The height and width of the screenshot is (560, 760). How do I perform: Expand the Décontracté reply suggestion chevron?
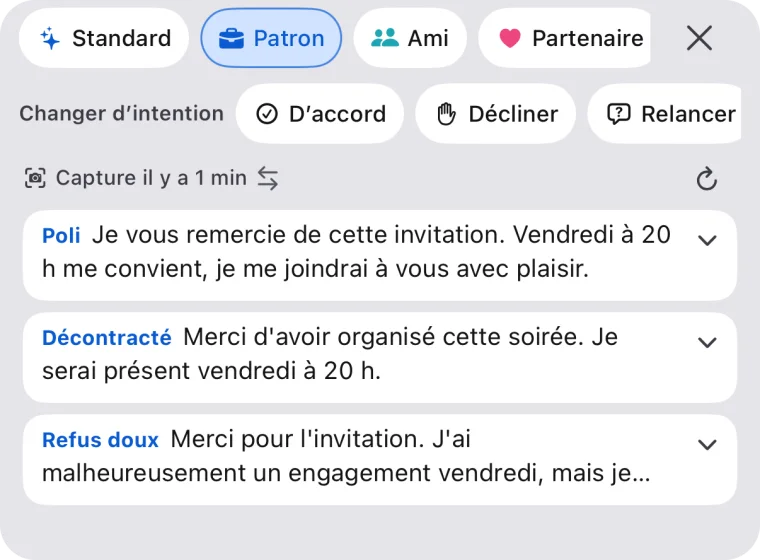click(x=707, y=342)
